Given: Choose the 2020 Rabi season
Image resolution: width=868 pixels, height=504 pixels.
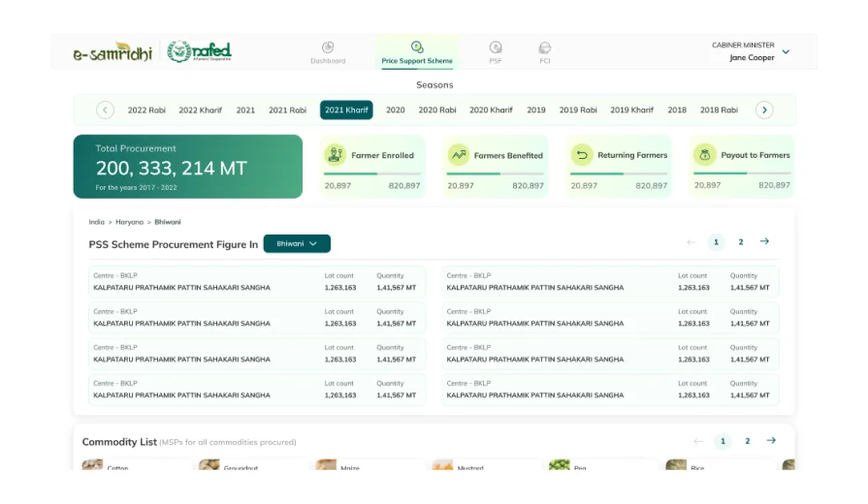Looking at the screenshot, I should pos(437,110).
